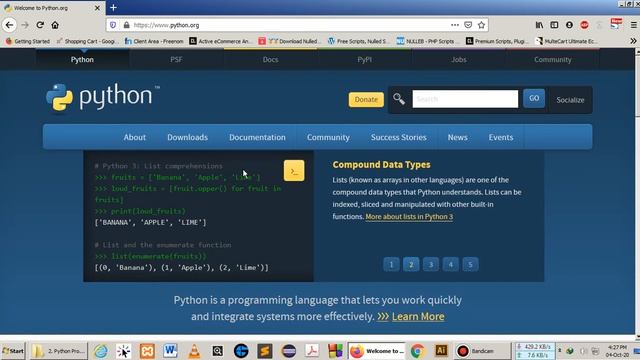Screen dimensions: 640x360
Task: Follow More about lists in Python 3 link
Action: [409, 216]
